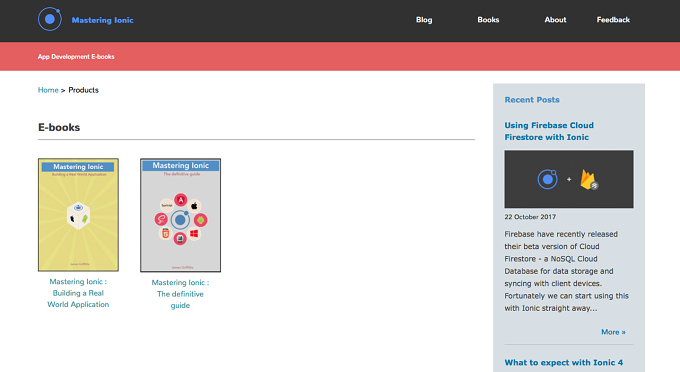Click the Ionic circle icon in post image
The height and width of the screenshot is (372, 680).
(548, 179)
